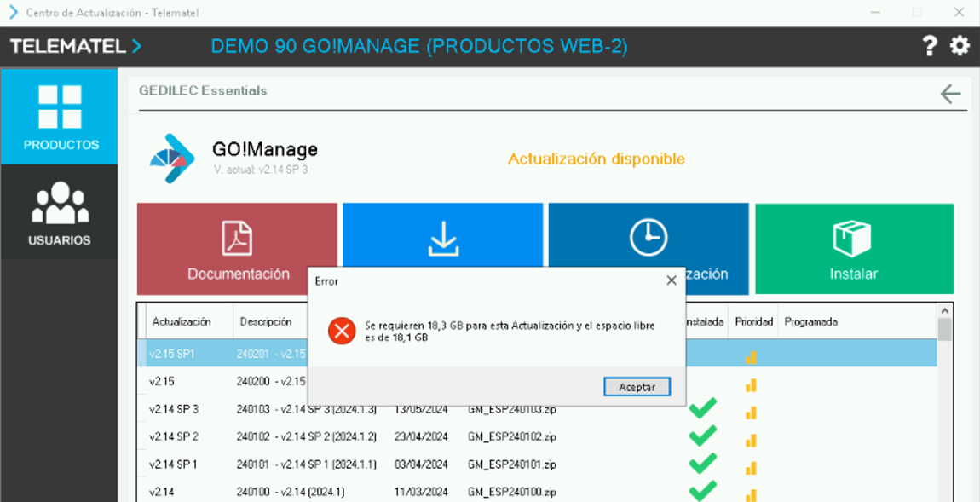
Task: Click the update list scrollbar up arrow
Action: coord(945,311)
